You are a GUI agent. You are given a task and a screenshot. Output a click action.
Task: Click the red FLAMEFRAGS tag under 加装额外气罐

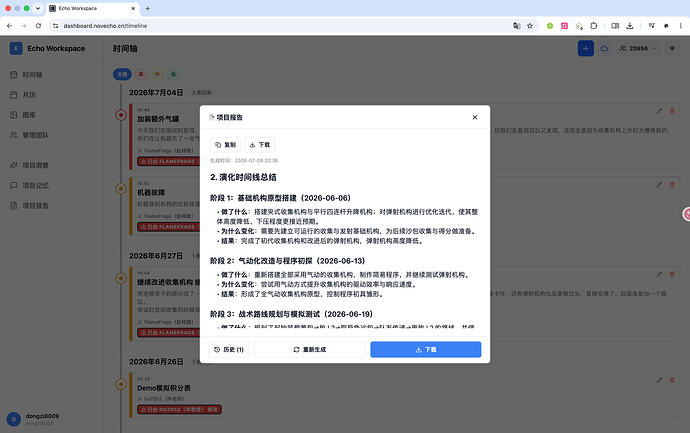pos(169,161)
